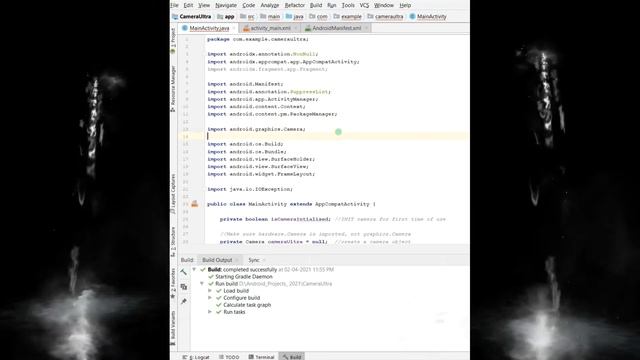The height and width of the screenshot is (360, 640).
Task: Open the File menu
Action: coord(175,5)
